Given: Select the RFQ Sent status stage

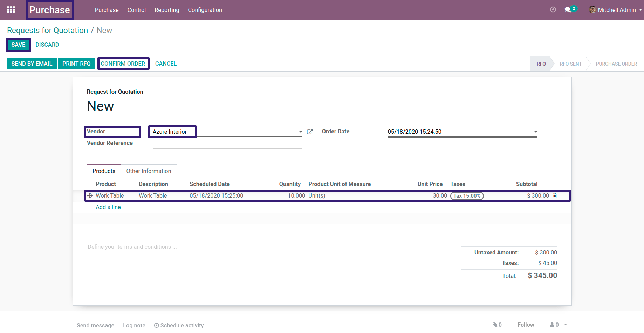Looking at the screenshot, I should (x=570, y=64).
